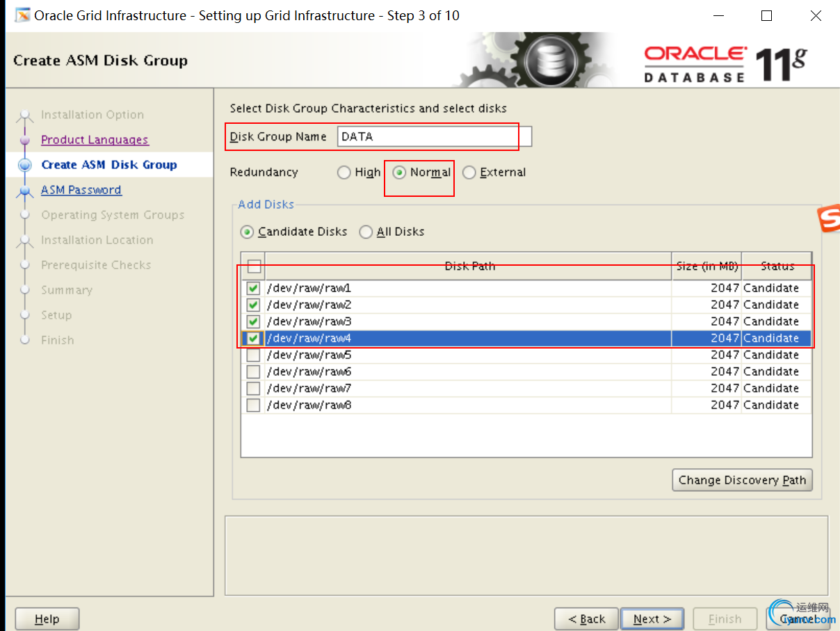Select Create ASM Disk Group step
The image size is (840, 631).
(x=109, y=165)
